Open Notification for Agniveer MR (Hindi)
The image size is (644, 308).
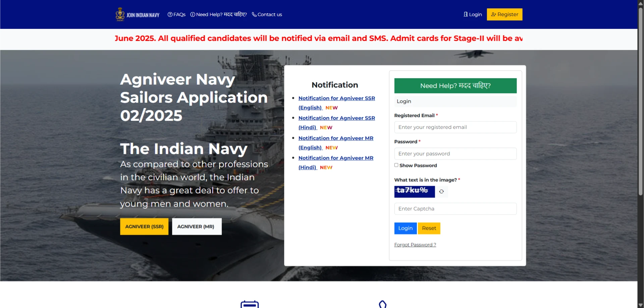pyautogui.click(x=336, y=163)
